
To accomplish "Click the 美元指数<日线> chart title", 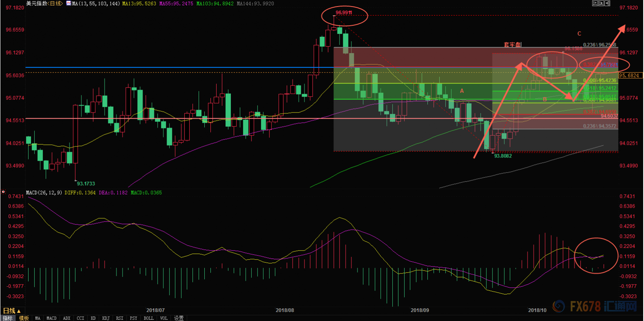I will (45, 3).
